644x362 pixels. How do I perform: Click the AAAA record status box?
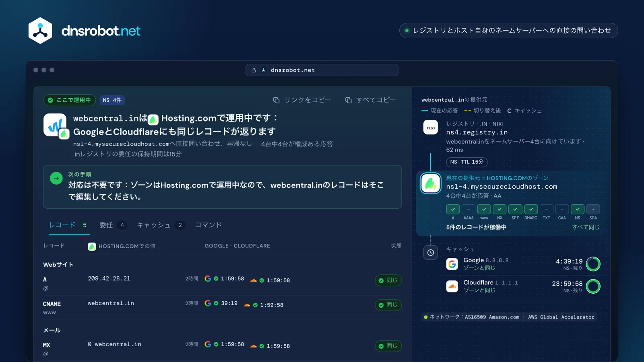(x=469, y=209)
